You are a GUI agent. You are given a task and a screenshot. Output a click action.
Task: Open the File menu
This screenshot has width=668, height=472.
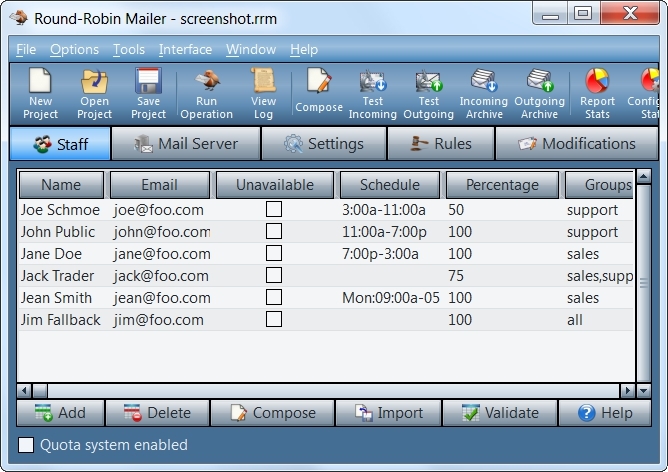coord(26,49)
